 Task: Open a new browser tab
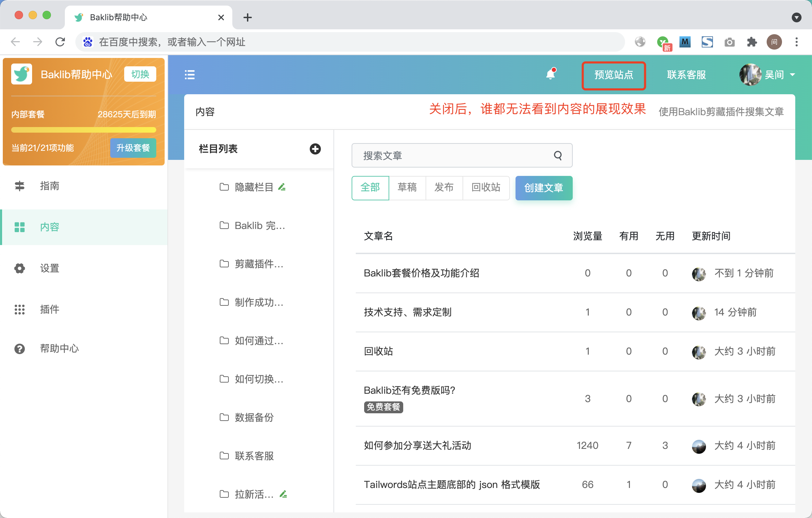pos(248,17)
